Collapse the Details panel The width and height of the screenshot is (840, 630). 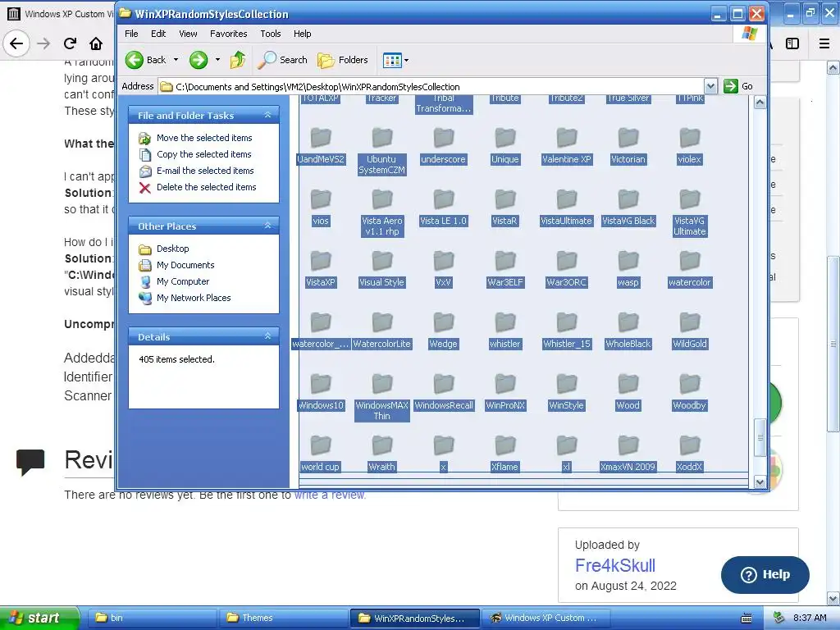267,336
